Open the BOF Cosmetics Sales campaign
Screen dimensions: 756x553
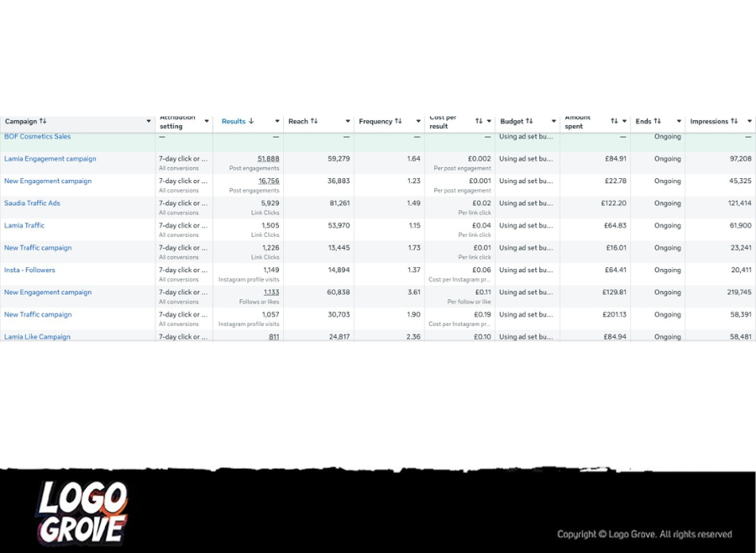point(38,136)
